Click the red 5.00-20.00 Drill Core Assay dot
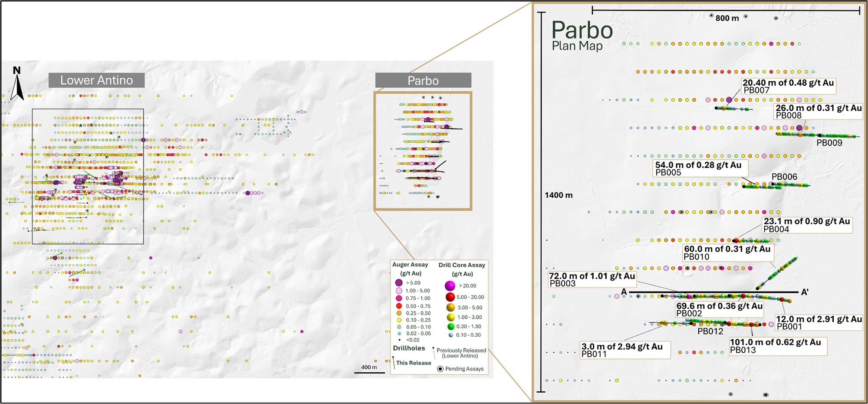The height and width of the screenshot is (404, 868). [450, 298]
